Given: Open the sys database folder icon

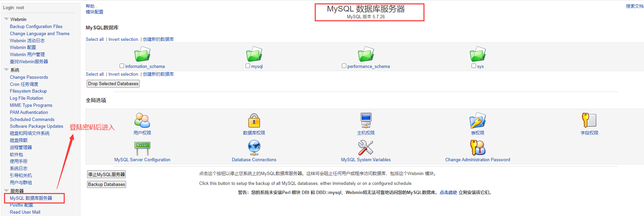Looking at the screenshot, I should click(478, 54).
